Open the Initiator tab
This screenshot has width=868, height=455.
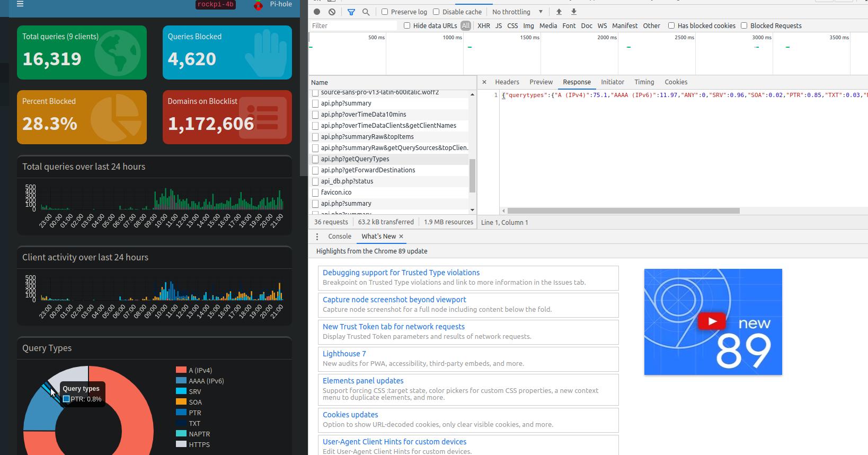point(613,82)
